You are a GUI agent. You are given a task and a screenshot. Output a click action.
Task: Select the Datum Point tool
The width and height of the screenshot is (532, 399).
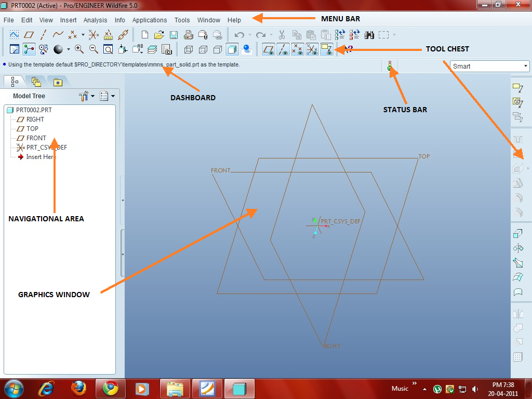point(72,35)
